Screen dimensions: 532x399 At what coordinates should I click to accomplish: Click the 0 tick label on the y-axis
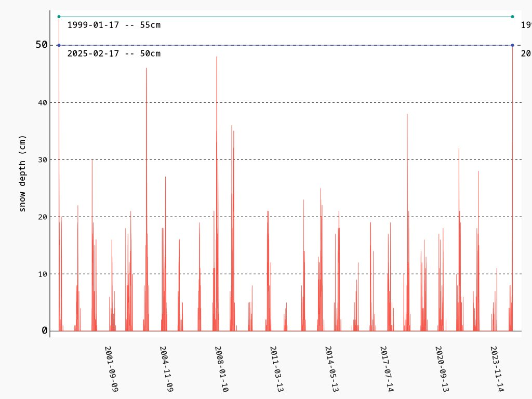tap(45, 331)
